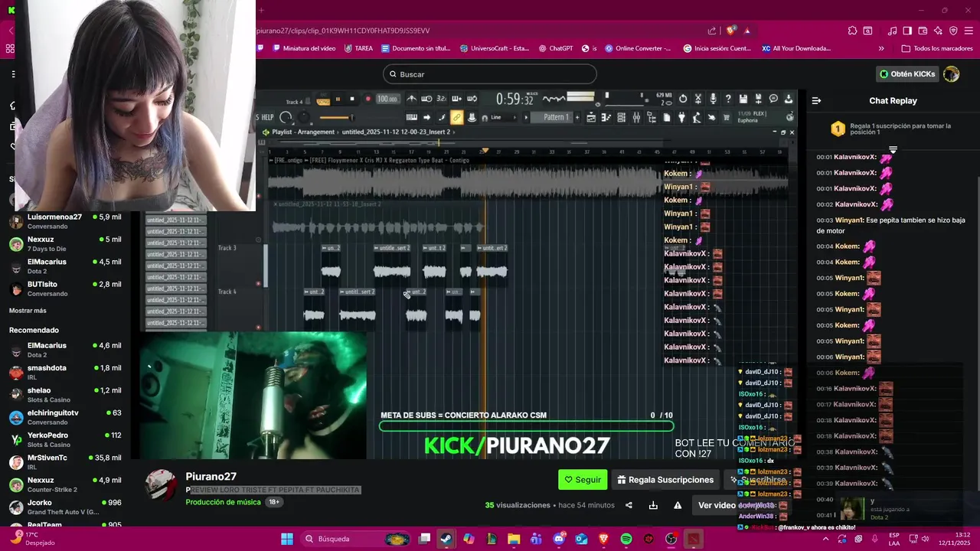
Task: Open FL Studio piano roll icon
Action: point(606,117)
